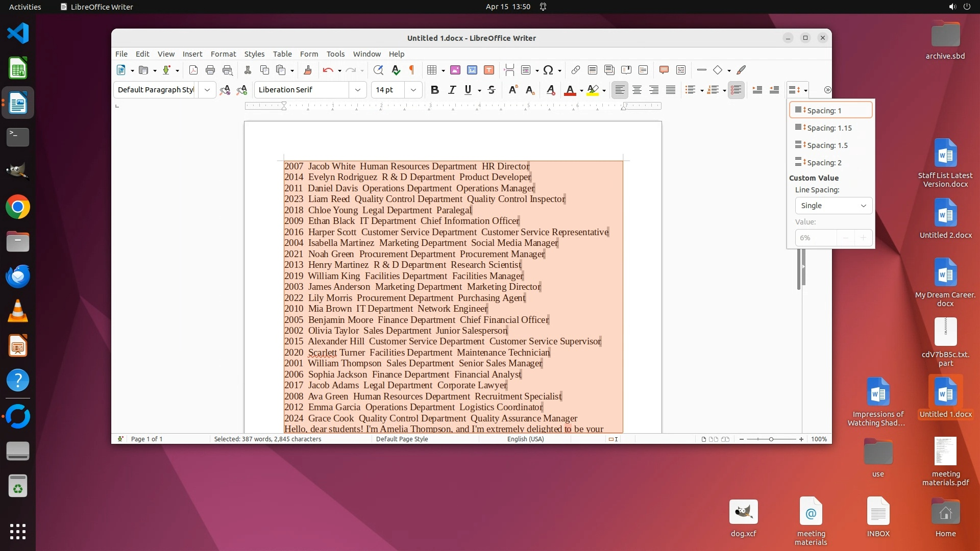Viewport: 980px width, 551px height.
Task: Click Insert Hyperlink chain icon
Action: click(575, 70)
